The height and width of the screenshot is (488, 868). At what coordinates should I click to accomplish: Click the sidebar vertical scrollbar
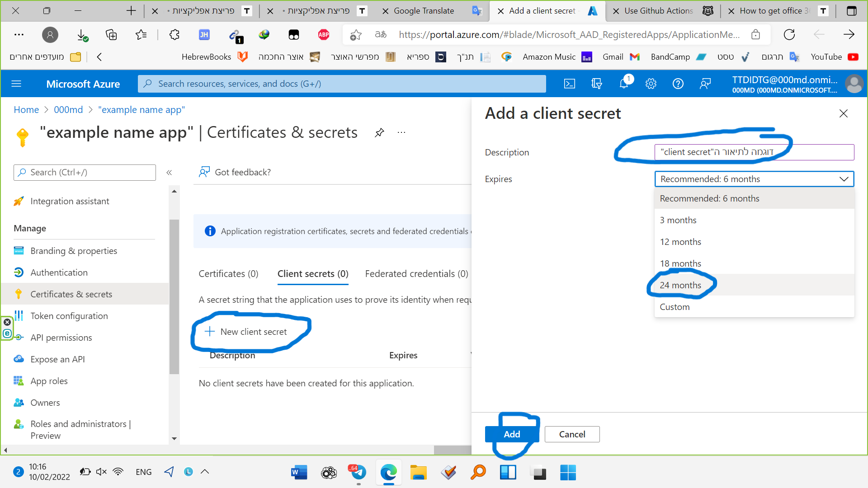174,296
